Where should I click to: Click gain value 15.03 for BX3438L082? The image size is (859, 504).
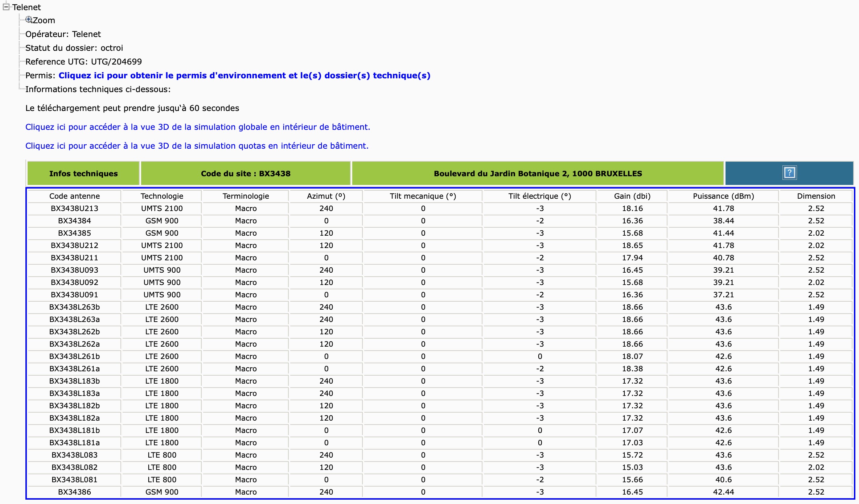[x=632, y=467]
